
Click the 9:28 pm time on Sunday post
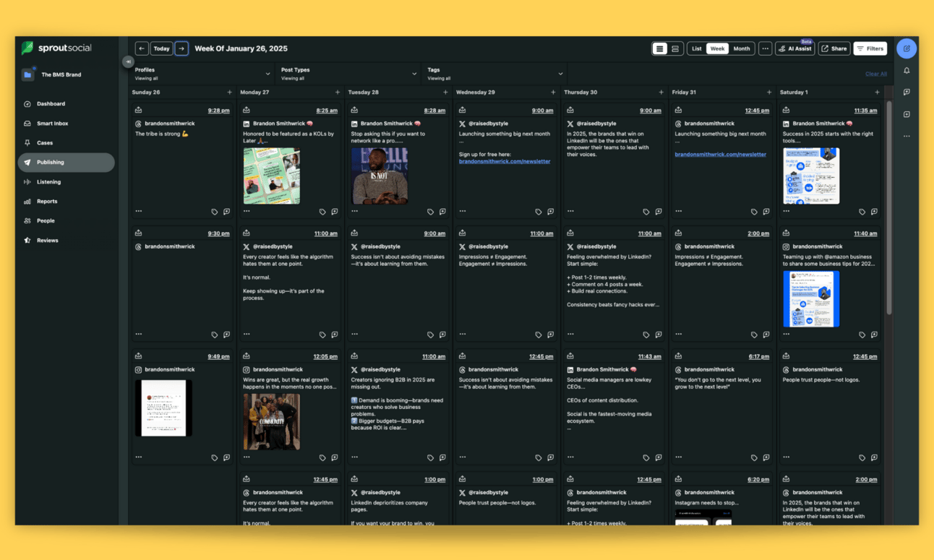218,111
